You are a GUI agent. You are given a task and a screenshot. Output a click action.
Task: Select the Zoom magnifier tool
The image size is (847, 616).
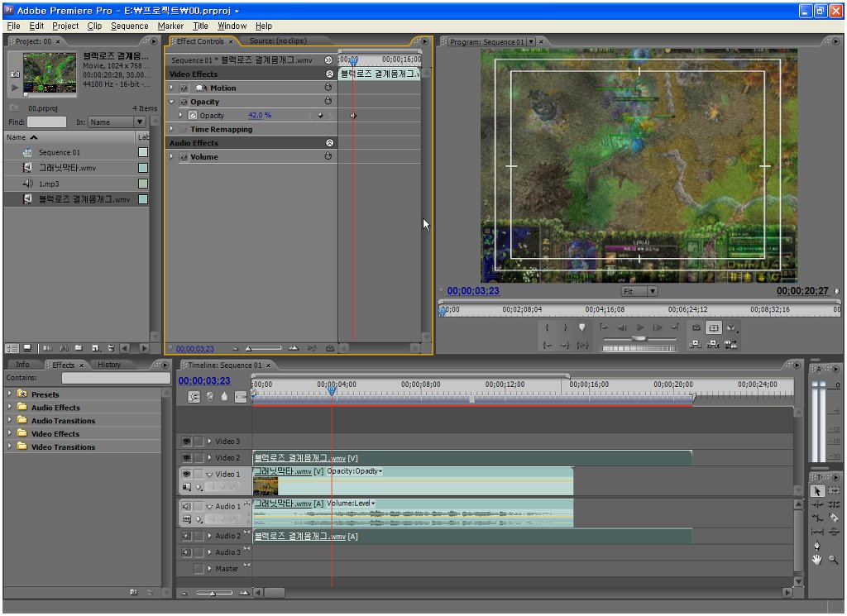pyautogui.click(x=833, y=560)
